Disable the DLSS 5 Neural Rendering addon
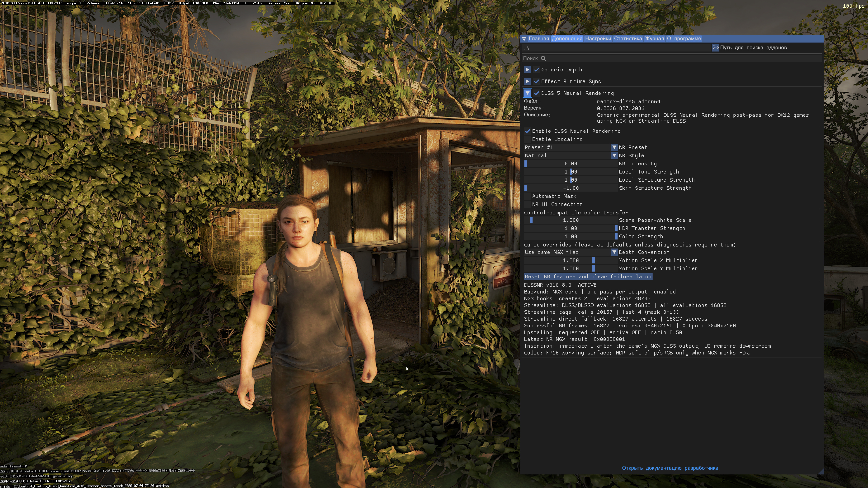 537,93
